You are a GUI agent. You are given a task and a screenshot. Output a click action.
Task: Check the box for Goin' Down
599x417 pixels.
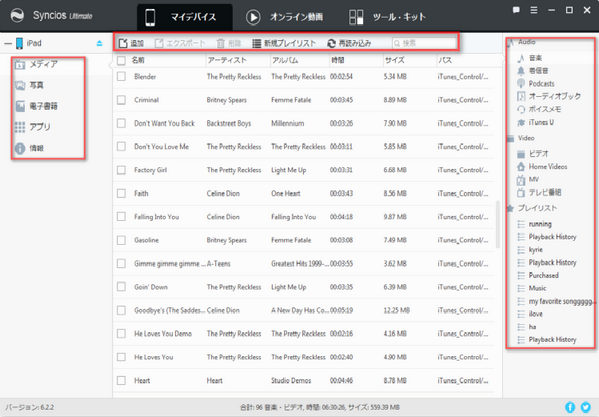[x=121, y=287]
